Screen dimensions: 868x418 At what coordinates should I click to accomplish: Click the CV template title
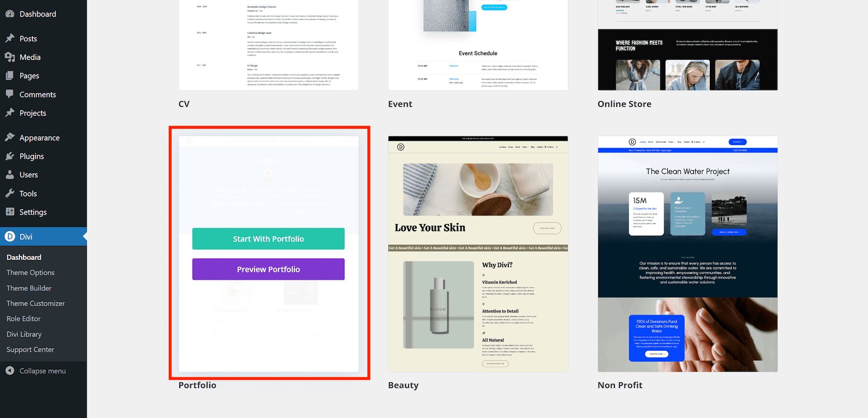click(184, 104)
